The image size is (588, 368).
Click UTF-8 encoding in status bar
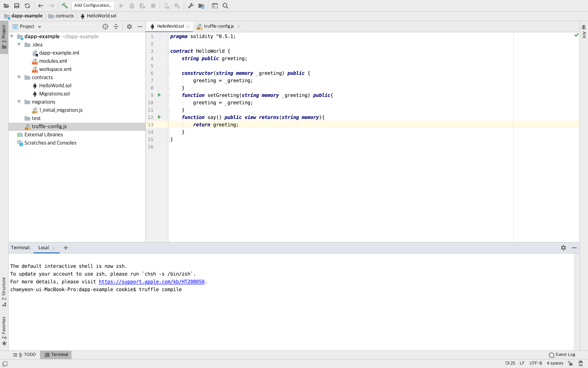536,363
